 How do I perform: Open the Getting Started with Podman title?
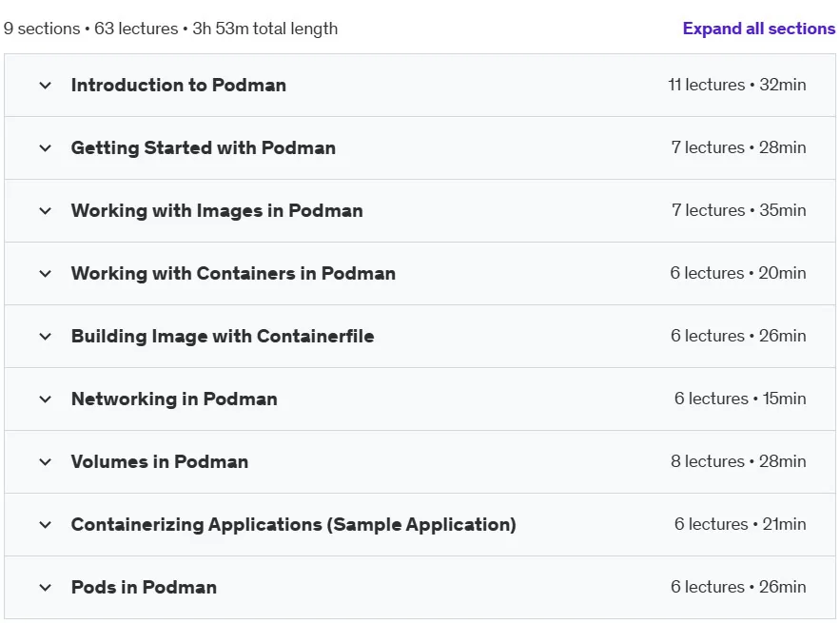tap(204, 147)
